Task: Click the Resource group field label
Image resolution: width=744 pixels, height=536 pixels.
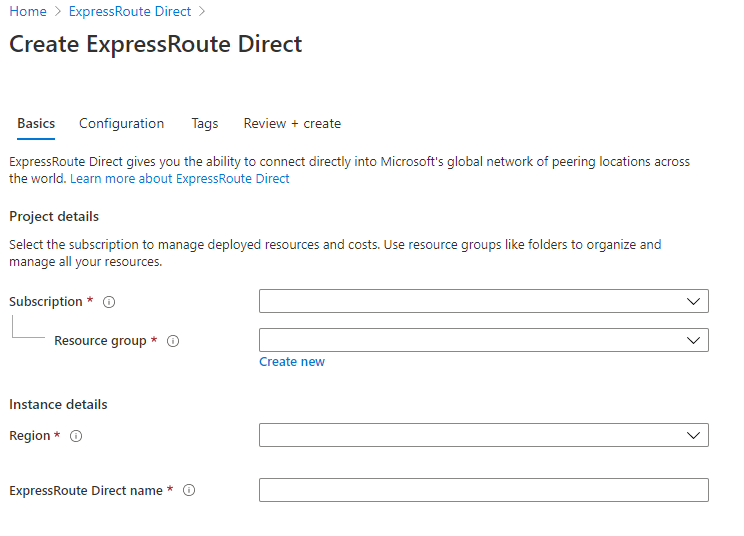Action: pos(100,341)
